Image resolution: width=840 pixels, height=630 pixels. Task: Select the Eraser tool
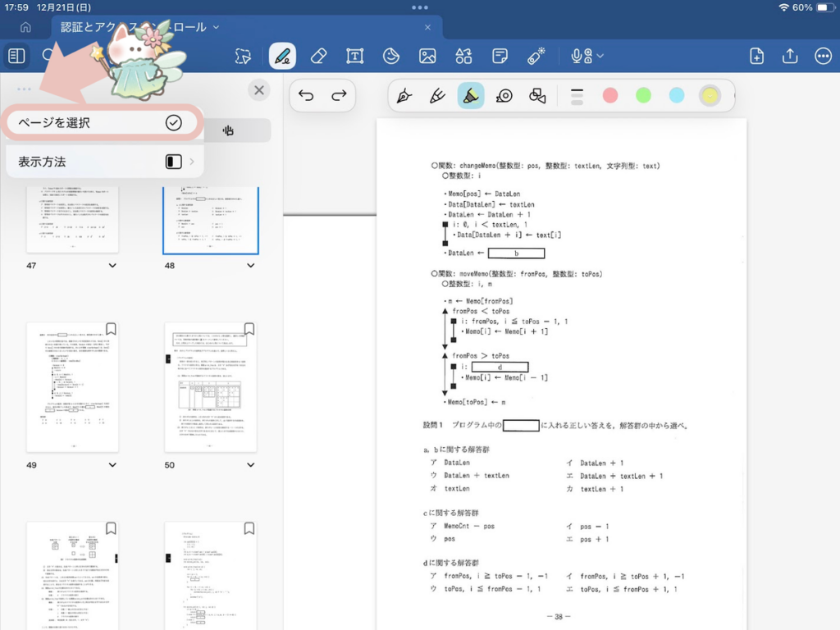[x=319, y=56]
